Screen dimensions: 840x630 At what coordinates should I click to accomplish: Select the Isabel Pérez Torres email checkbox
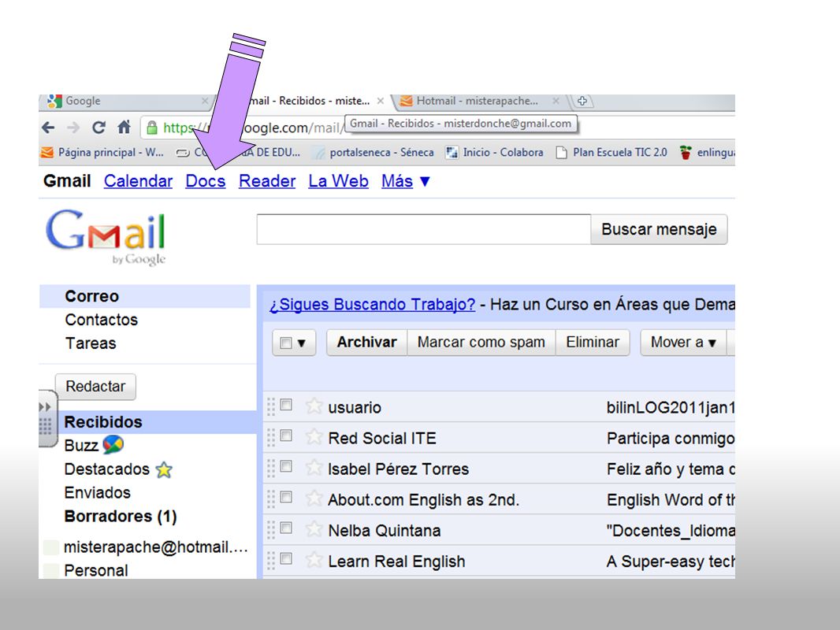point(286,466)
